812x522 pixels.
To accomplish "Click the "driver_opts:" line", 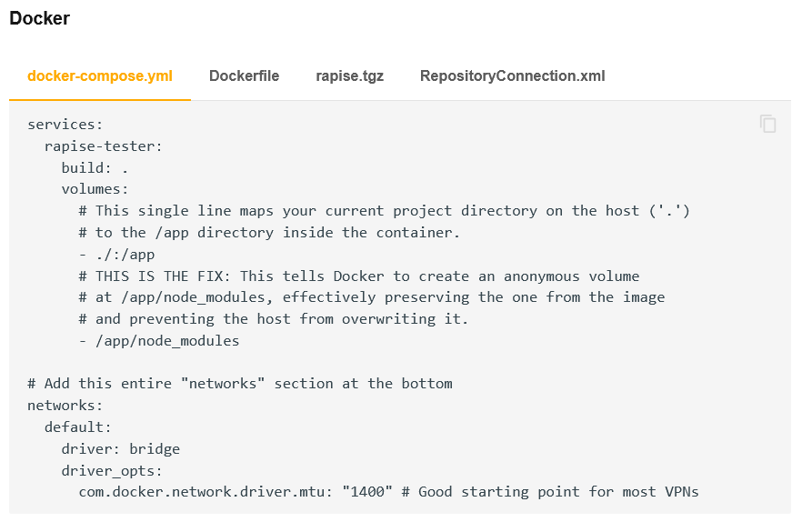I will [x=112, y=471].
